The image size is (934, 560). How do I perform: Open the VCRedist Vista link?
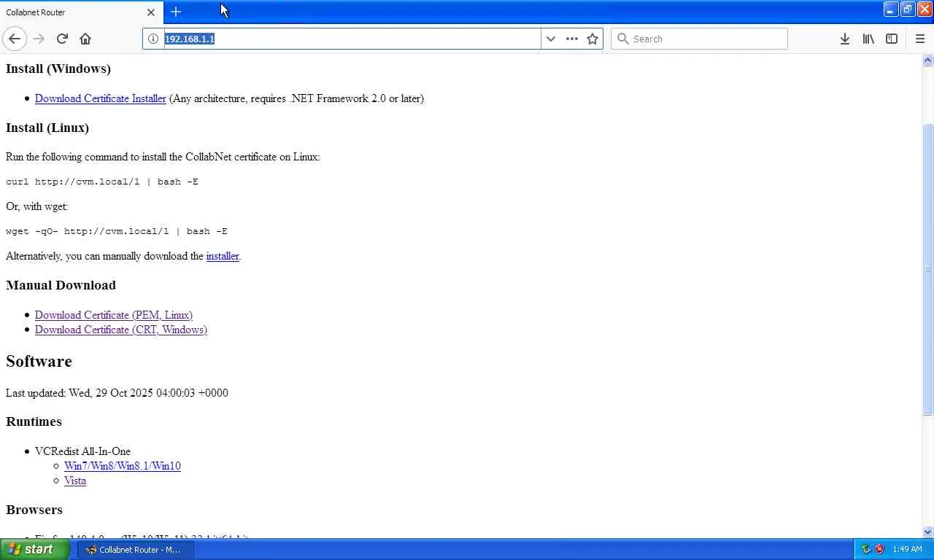75,481
